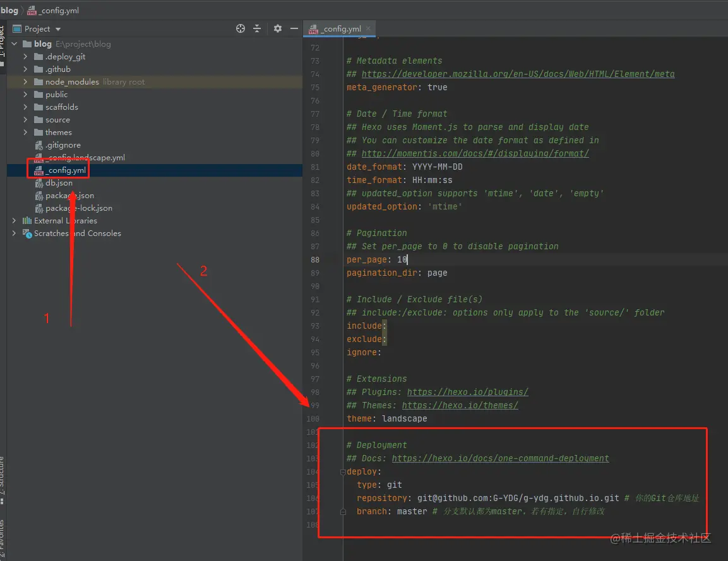Expand the .github folder
728x561 pixels.
25,69
